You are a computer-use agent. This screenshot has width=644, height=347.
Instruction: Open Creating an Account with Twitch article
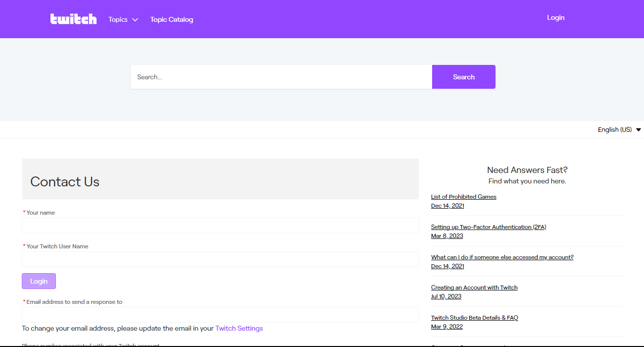click(x=474, y=288)
